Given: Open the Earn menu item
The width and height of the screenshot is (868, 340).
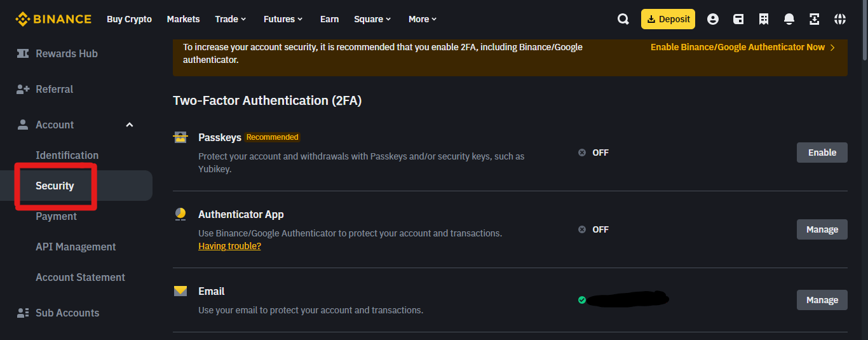Looking at the screenshot, I should [x=329, y=19].
